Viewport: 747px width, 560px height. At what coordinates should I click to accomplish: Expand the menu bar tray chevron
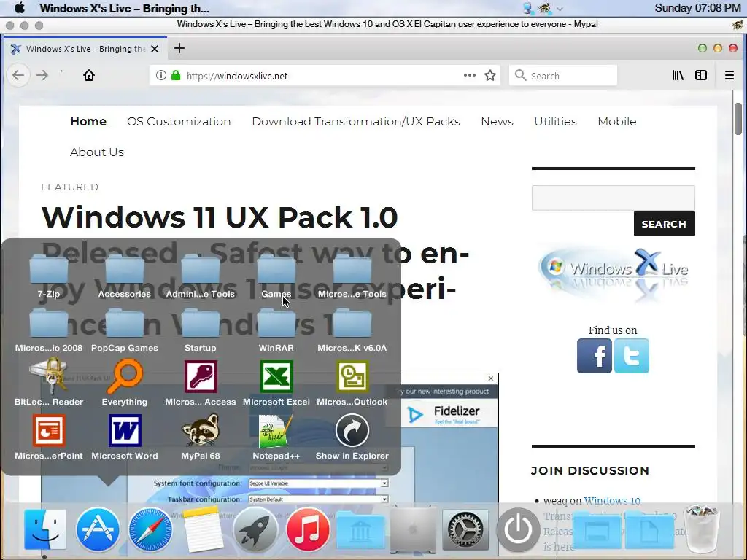tap(560, 9)
